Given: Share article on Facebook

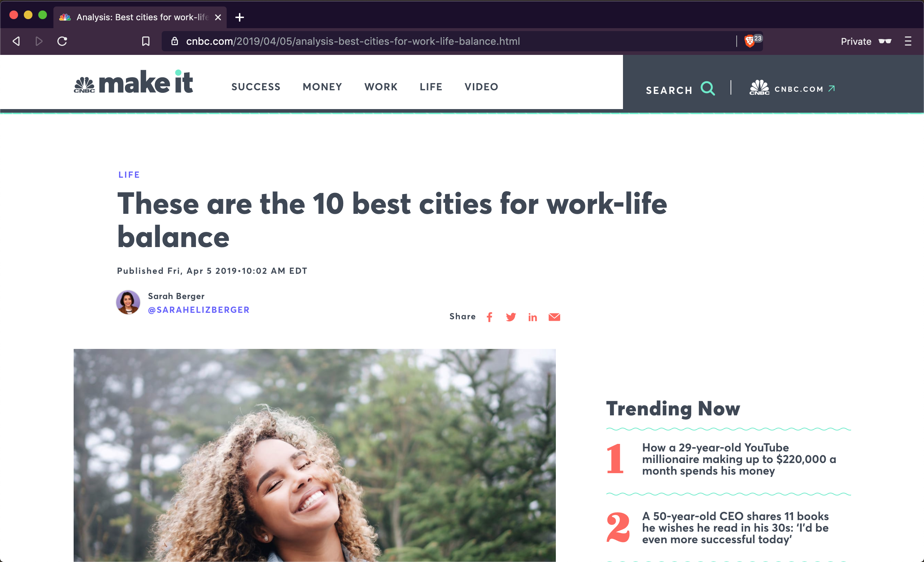Looking at the screenshot, I should click(x=489, y=317).
